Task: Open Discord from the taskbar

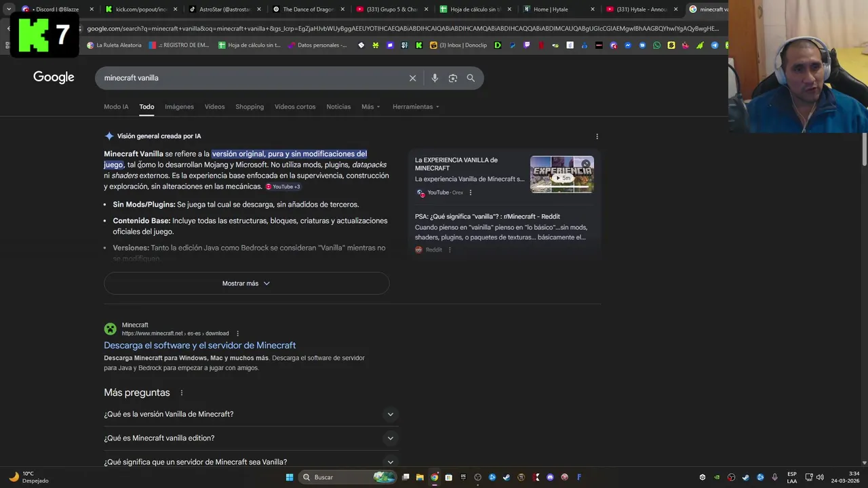Action: coord(550,477)
